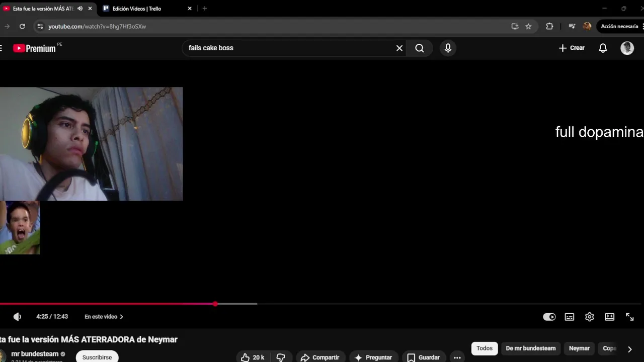This screenshot has width=644, height=362.
Task: Install app icon in address bar
Action: (515, 26)
